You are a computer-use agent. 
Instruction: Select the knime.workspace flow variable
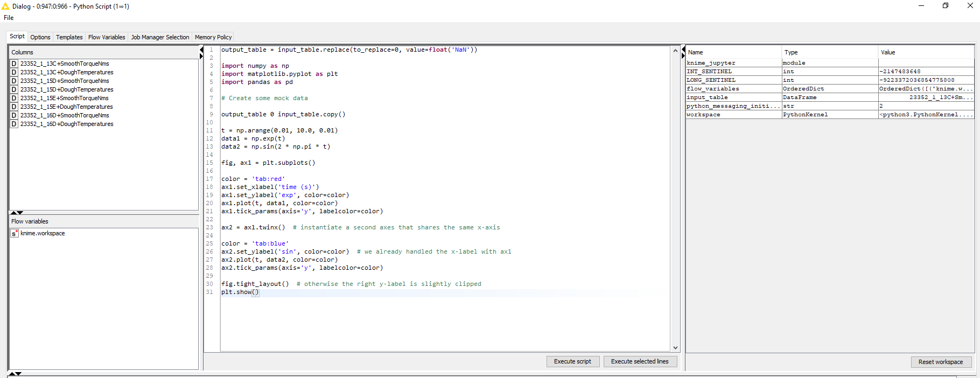pos(43,233)
